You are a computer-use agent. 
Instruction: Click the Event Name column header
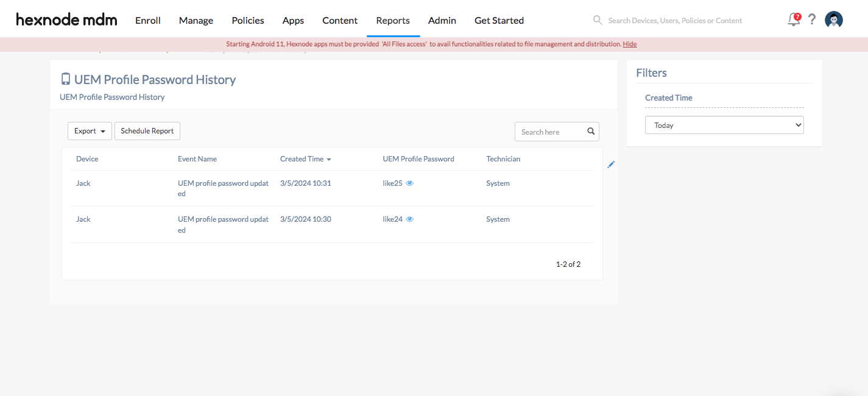tap(197, 159)
